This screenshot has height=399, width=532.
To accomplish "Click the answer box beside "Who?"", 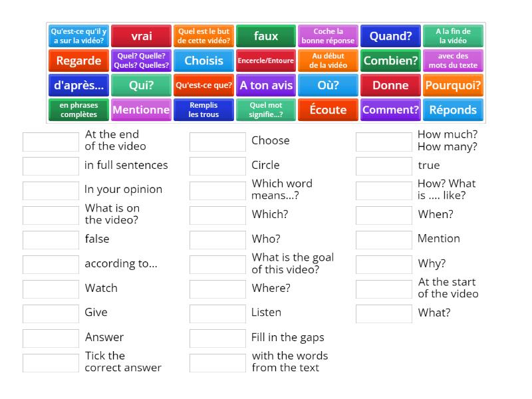I will tap(217, 239).
